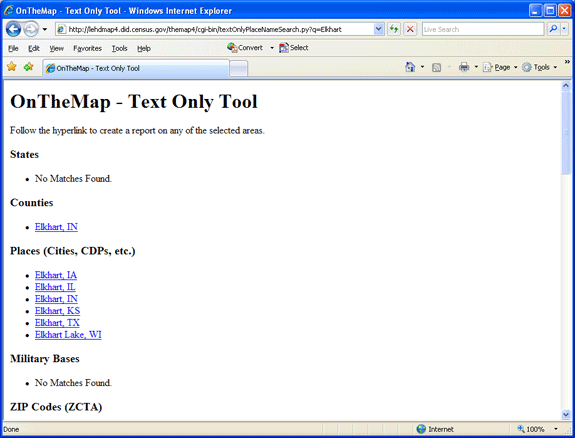The image size is (575, 438).
Task: Click the RSS feeds icon
Action: 436,67
